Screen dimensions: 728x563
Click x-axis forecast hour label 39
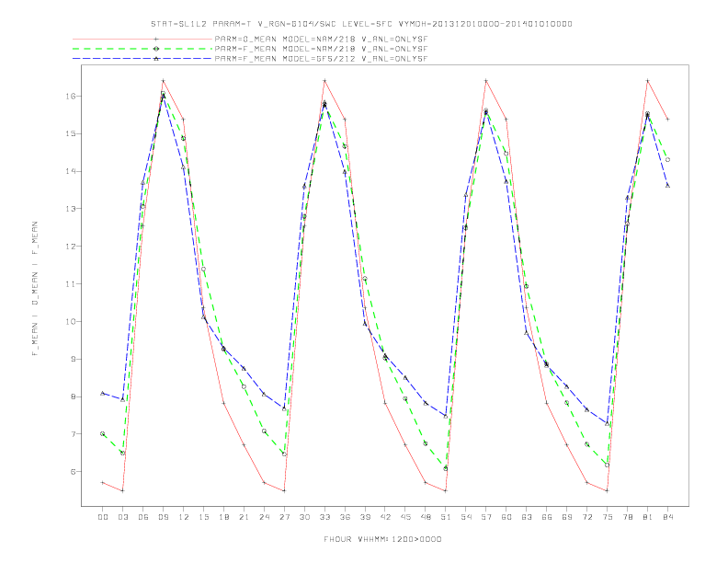point(365,517)
